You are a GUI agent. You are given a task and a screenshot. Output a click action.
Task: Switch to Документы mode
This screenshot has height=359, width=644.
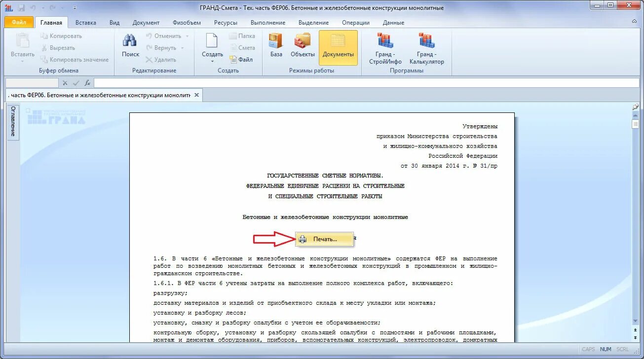coord(338,47)
